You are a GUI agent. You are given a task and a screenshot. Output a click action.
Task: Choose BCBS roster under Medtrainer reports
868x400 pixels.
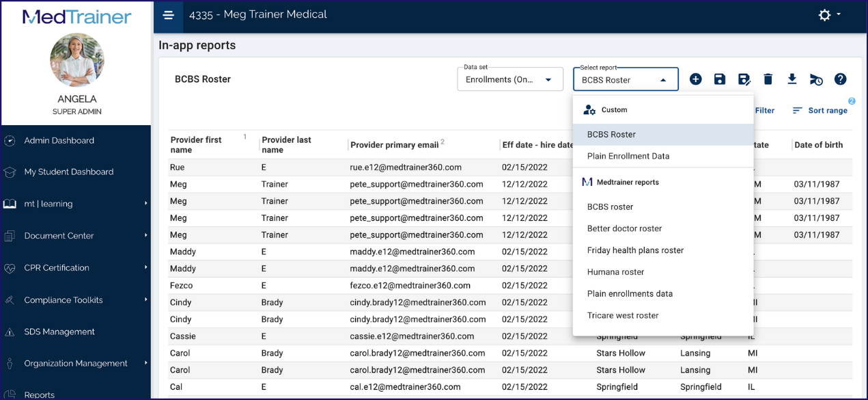663,207
